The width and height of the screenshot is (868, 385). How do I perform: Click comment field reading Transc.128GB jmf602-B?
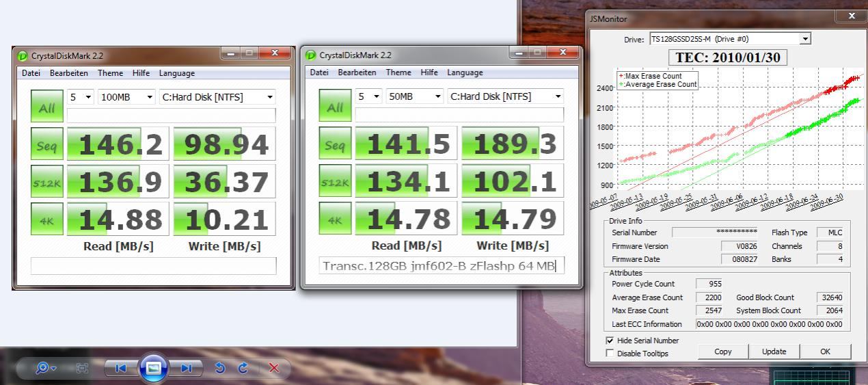[x=442, y=265]
